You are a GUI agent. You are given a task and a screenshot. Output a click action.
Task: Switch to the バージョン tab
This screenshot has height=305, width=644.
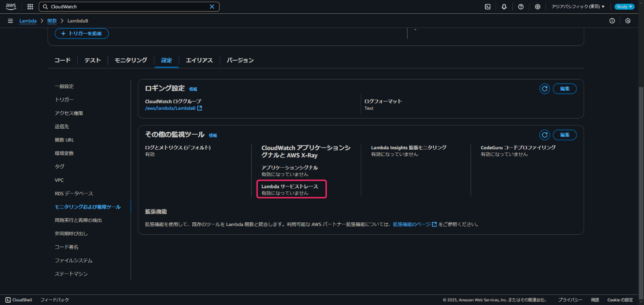point(240,60)
